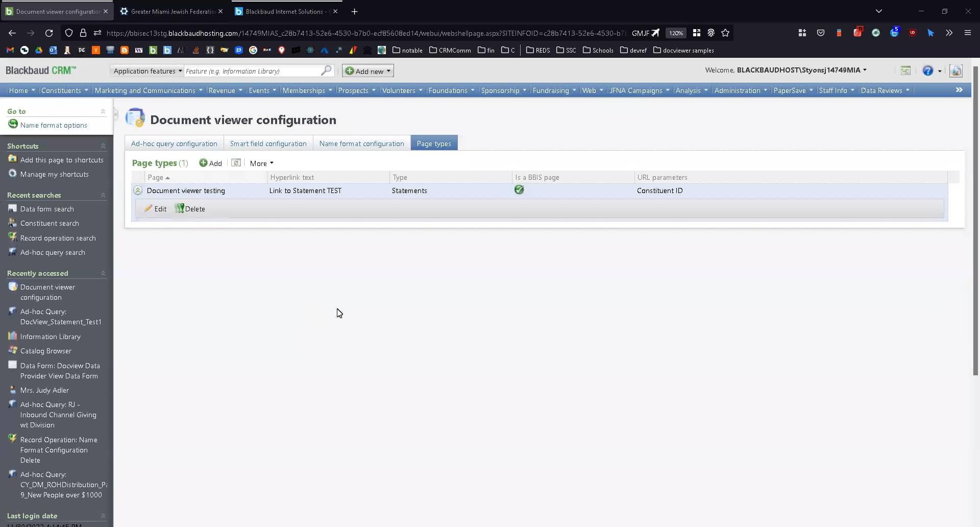Open the Application features dropdown
The width and height of the screenshot is (980, 527).
146,71
